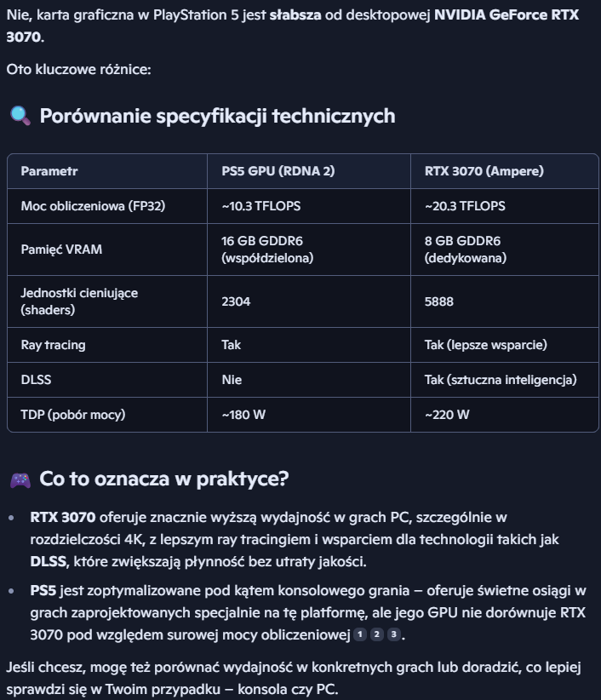This screenshot has height=700, width=601.
Task: Click the 5888 shader units cell
Action: pos(440,301)
